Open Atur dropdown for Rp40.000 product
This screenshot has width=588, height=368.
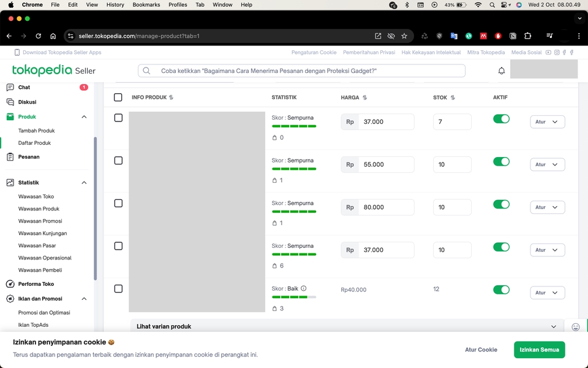[x=547, y=293]
